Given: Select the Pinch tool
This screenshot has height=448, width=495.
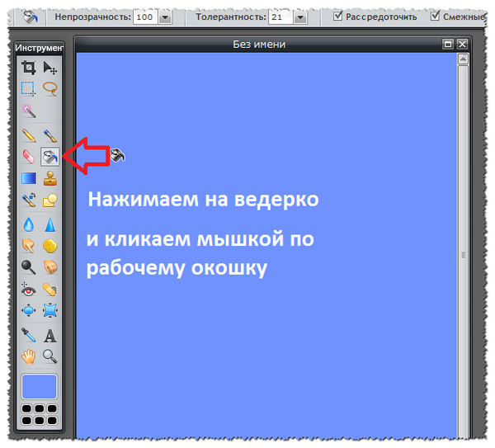Looking at the screenshot, I should tap(49, 310).
